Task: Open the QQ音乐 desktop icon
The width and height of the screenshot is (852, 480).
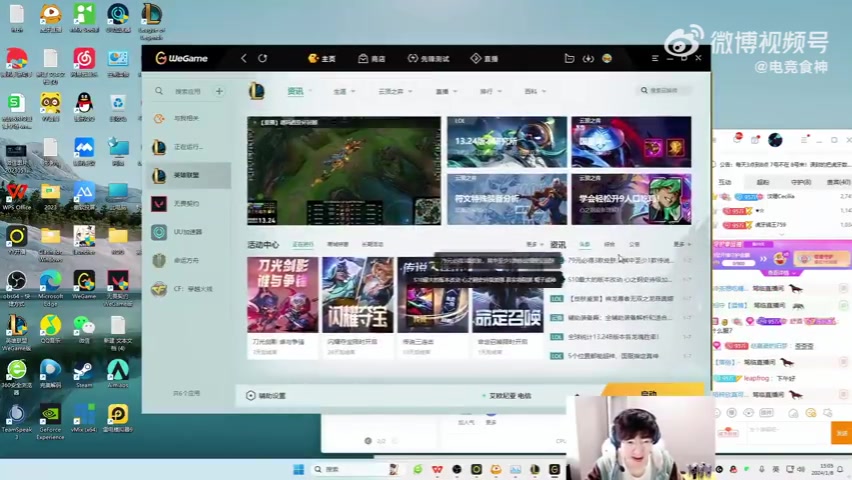Action: 50,329
